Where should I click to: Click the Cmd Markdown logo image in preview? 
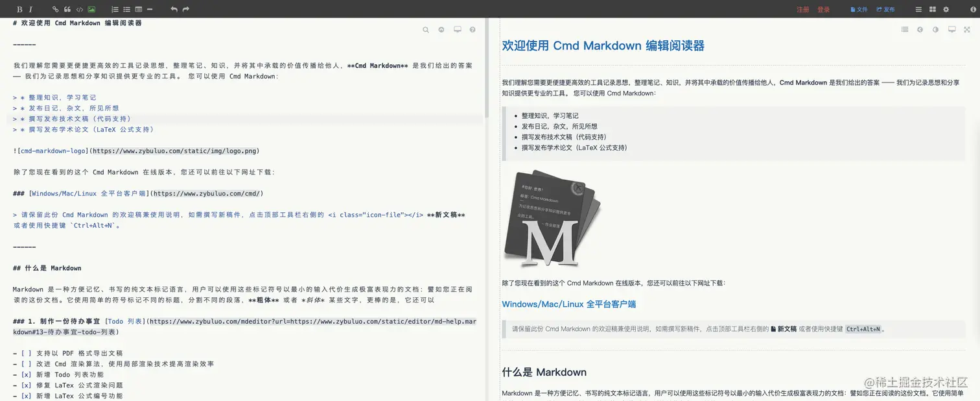[x=552, y=218]
